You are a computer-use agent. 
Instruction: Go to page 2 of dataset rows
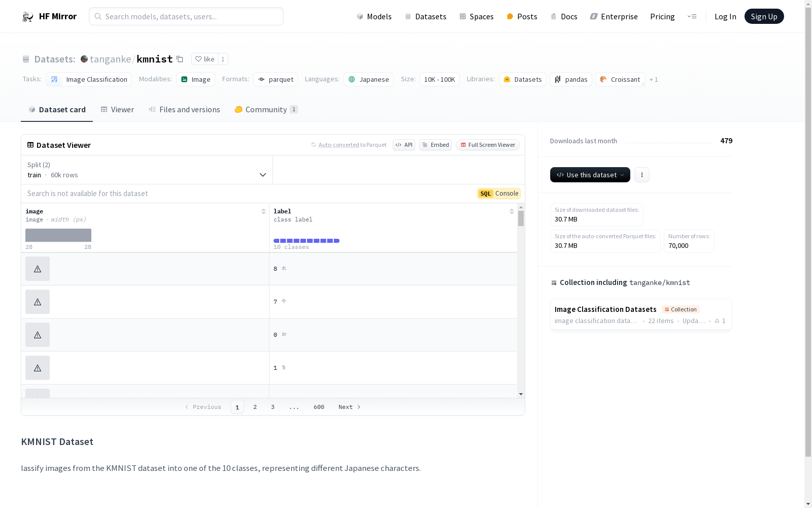click(255, 407)
